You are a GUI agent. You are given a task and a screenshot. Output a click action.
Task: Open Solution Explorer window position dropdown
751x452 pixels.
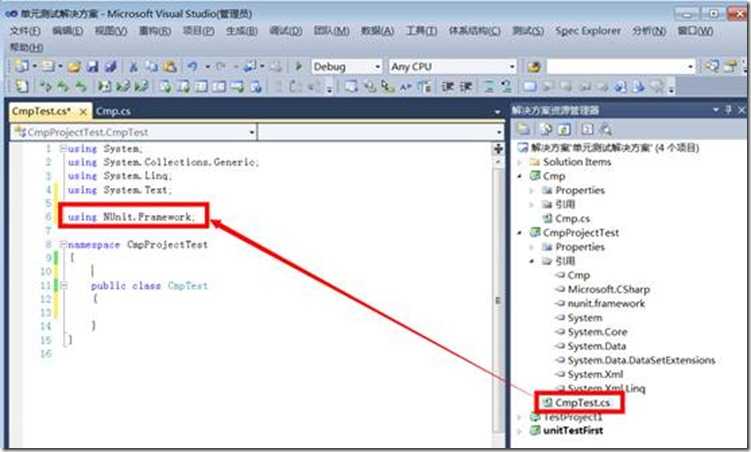tap(716, 110)
